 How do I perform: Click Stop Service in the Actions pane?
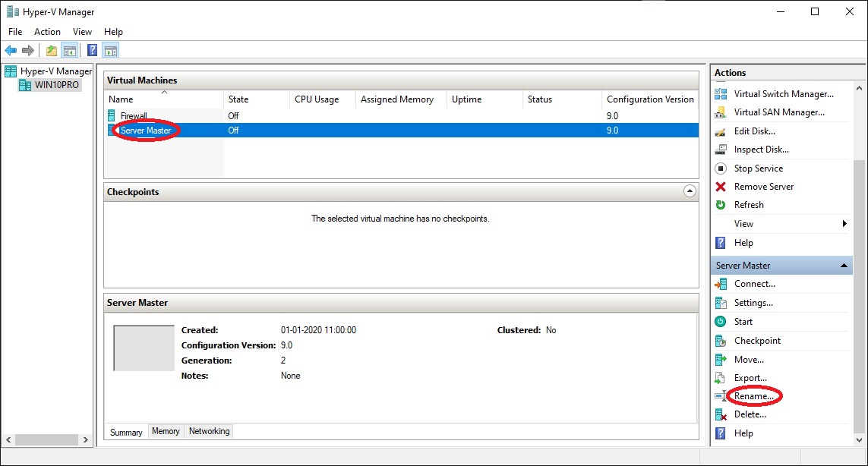tap(759, 168)
